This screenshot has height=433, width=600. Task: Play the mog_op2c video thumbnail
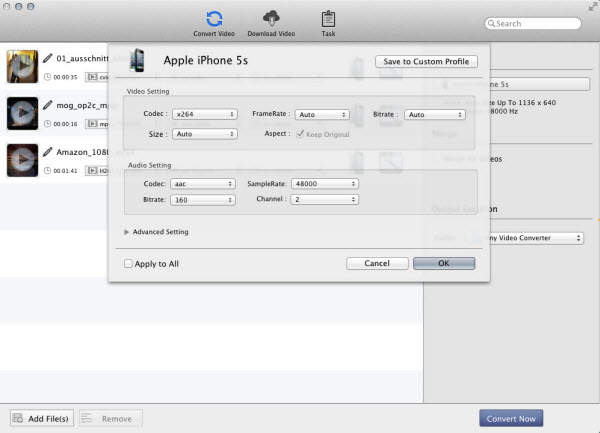[x=23, y=113]
